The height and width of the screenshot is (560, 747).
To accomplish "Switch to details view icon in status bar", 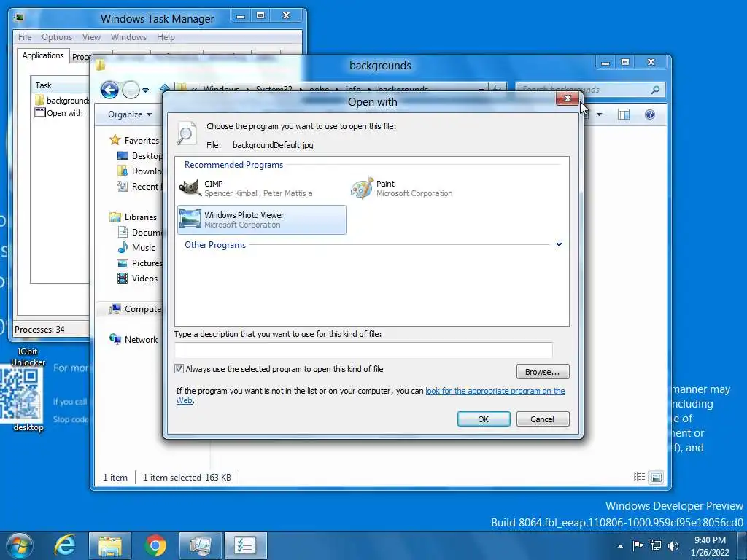I will click(x=639, y=477).
